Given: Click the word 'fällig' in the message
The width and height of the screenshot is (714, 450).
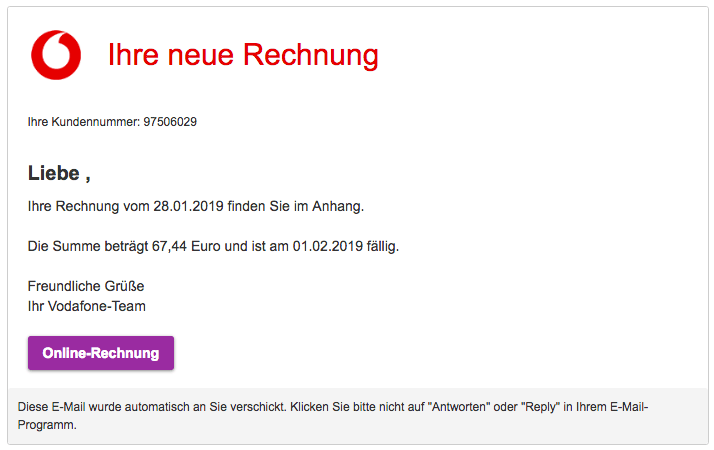Looking at the screenshot, I should 382,246.
